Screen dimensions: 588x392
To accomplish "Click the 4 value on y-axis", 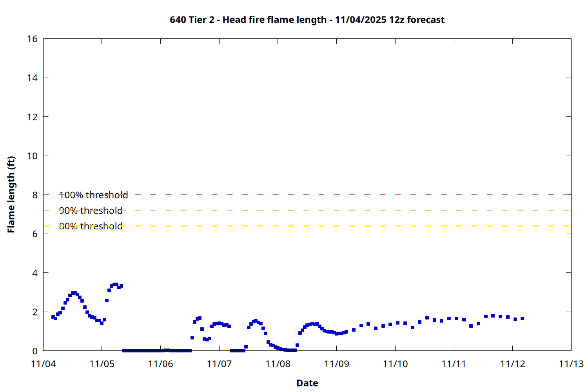I will click(35, 273).
